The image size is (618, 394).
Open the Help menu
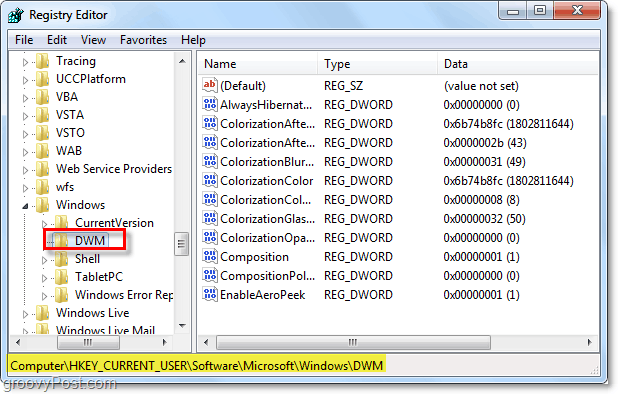[193, 40]
